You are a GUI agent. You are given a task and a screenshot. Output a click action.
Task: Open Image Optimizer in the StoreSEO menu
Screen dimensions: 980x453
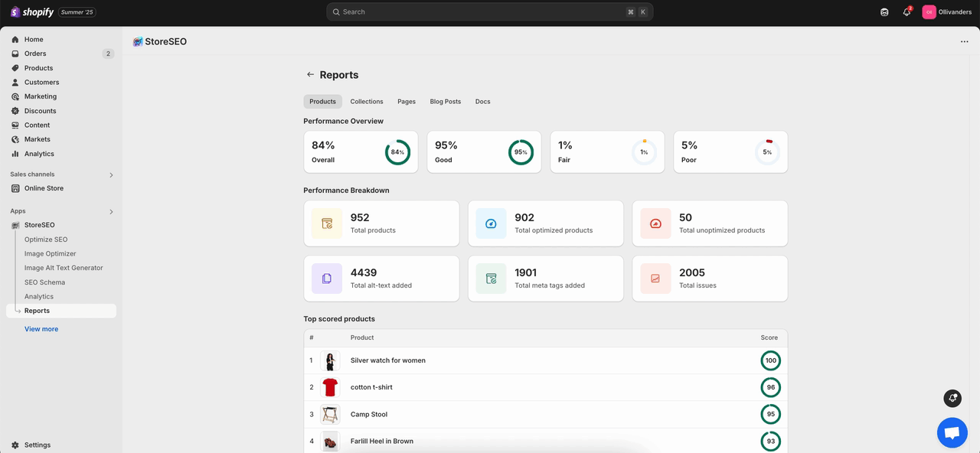(x=50, y=254)
